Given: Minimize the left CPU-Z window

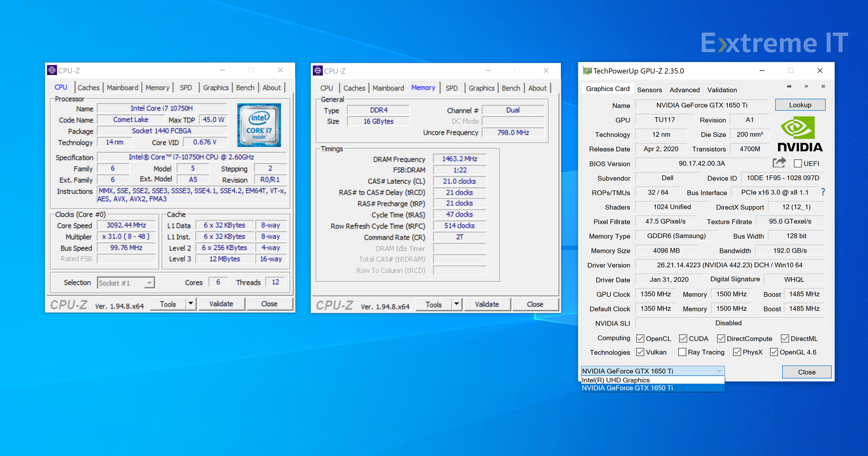Looking at the screenshot, I should click(222, 70).
